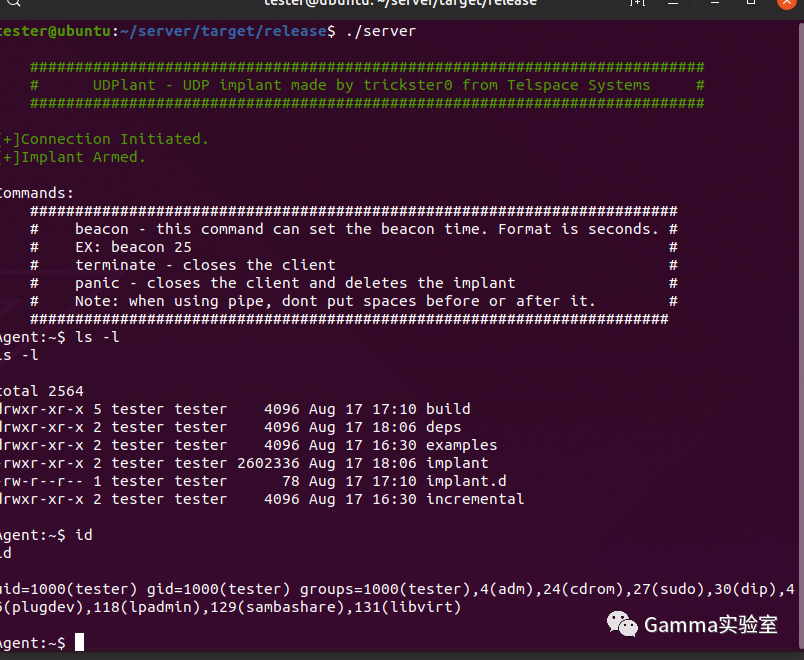Click '27(sudo)' group in id output

tap(669, 589)
